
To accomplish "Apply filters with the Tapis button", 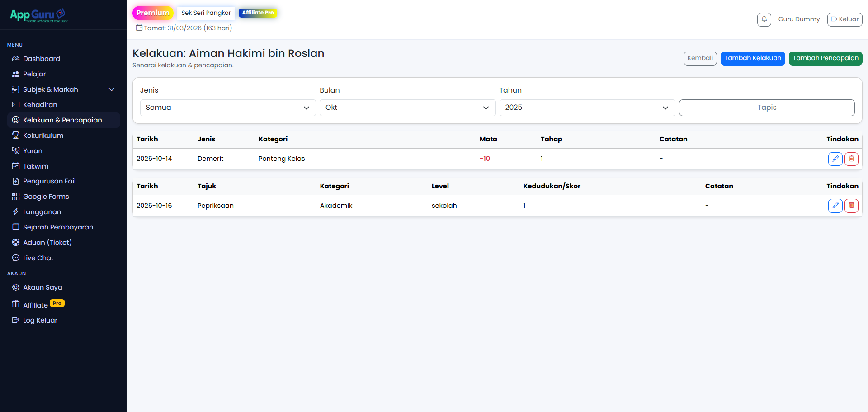I will [x=766, y=108].
